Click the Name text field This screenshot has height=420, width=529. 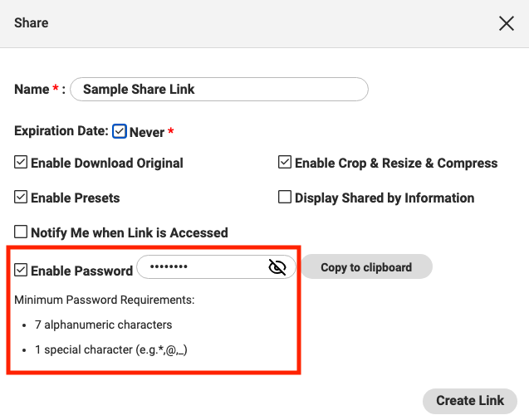coord(219,90)
